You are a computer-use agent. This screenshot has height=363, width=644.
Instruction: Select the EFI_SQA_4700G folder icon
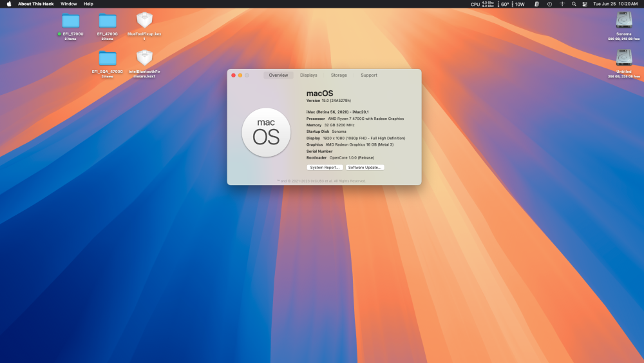point(108,59)
